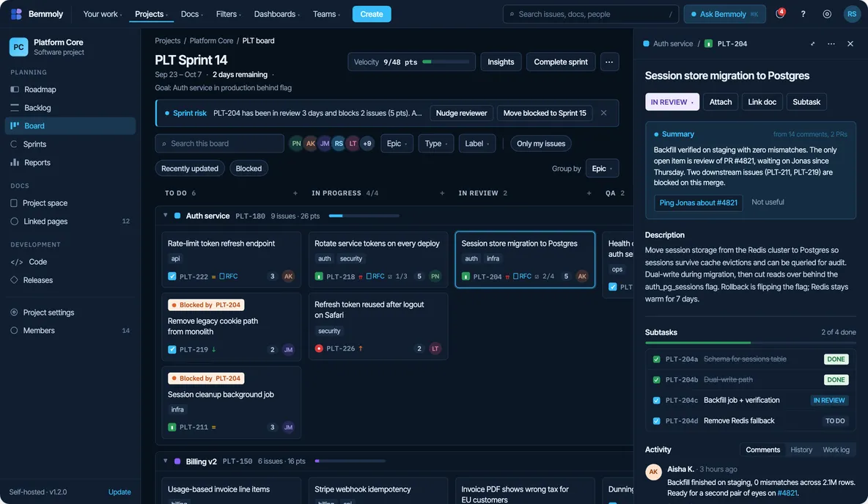The image size is (868, 504).
Task: Open the notifications bell icon
Action: coord(780,14)
